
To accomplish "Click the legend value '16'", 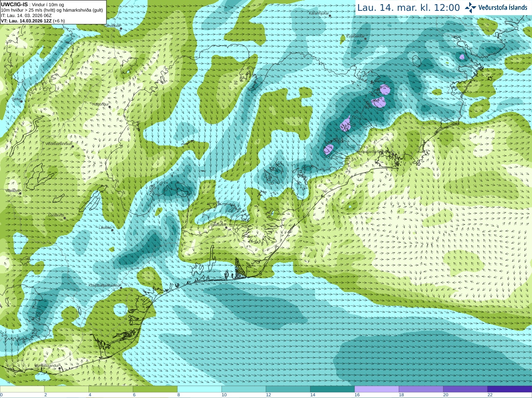I will point(357,395).
